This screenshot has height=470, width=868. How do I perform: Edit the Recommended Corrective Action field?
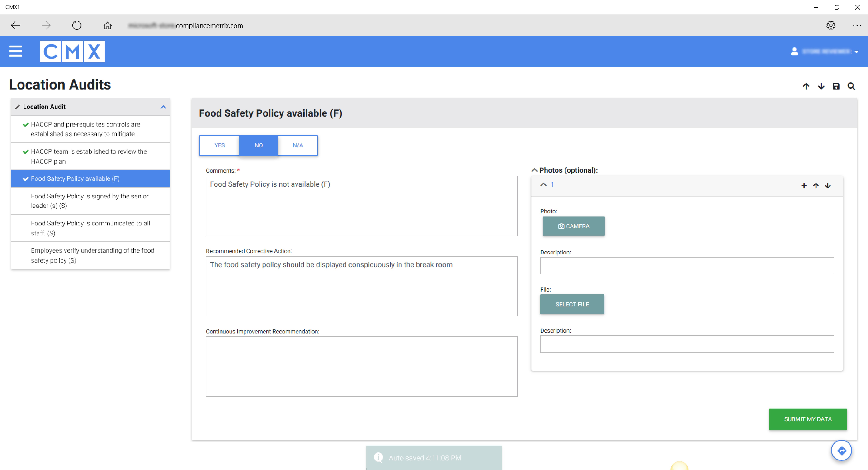pos(362,286)
